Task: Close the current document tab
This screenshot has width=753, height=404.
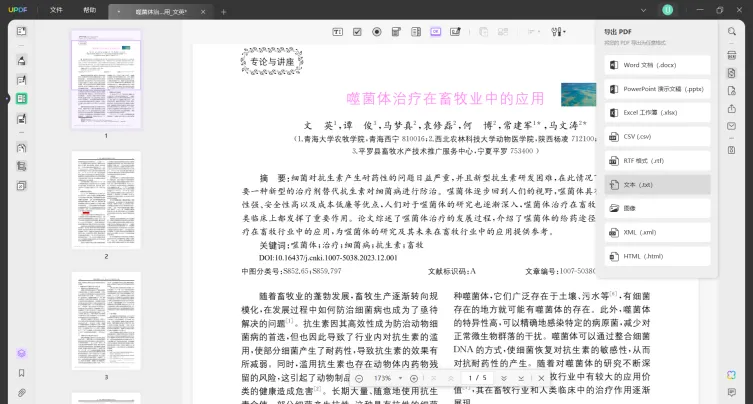Action: [x=203, y=12]
